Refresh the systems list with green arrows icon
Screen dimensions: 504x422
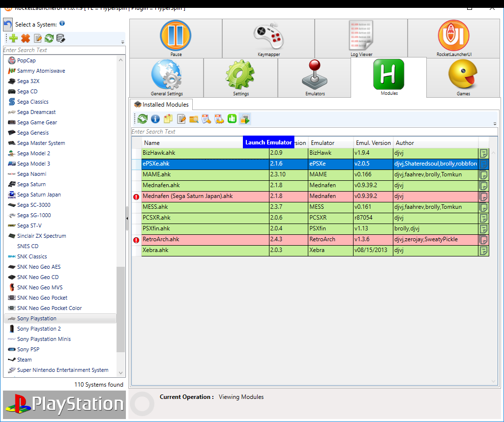click(x=49, y=38)
